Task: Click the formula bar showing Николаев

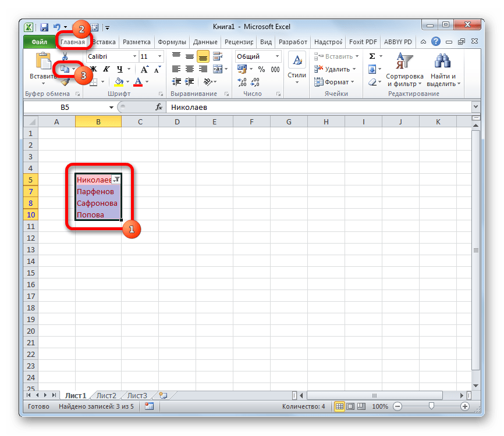Action: click(x=319, y=107)
